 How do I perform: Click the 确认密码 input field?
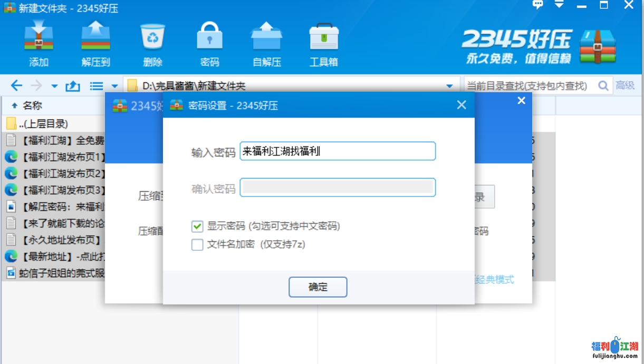[338, 188]
